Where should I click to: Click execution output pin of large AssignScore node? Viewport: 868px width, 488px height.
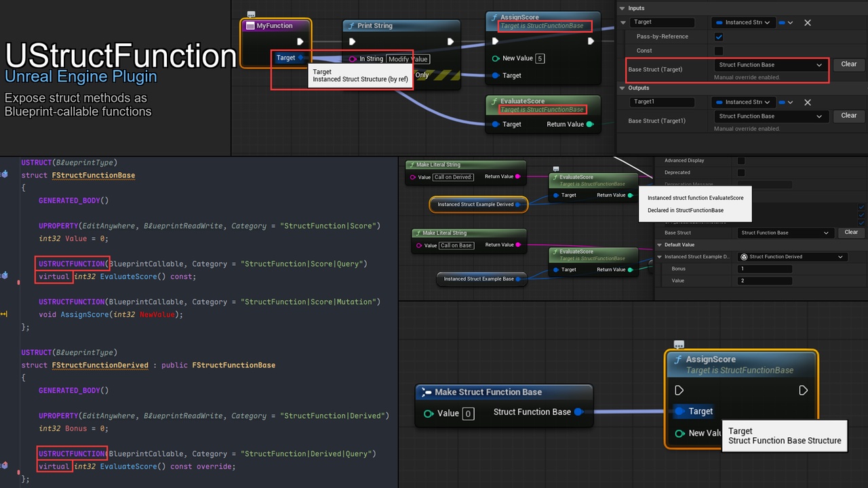803,390
